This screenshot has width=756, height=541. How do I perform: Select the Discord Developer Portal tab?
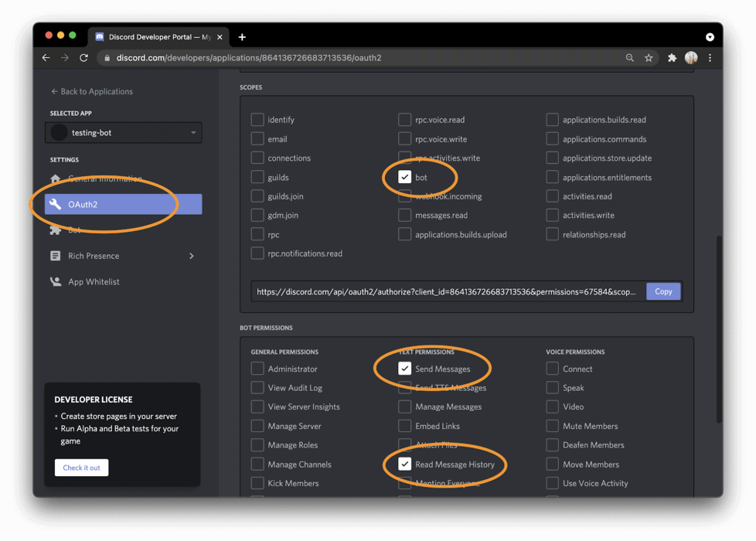pos(157,37)
